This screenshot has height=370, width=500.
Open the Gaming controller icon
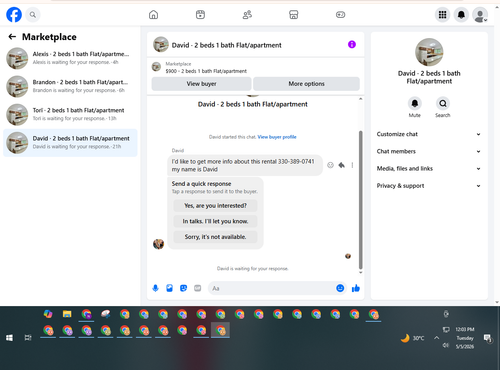340,15
